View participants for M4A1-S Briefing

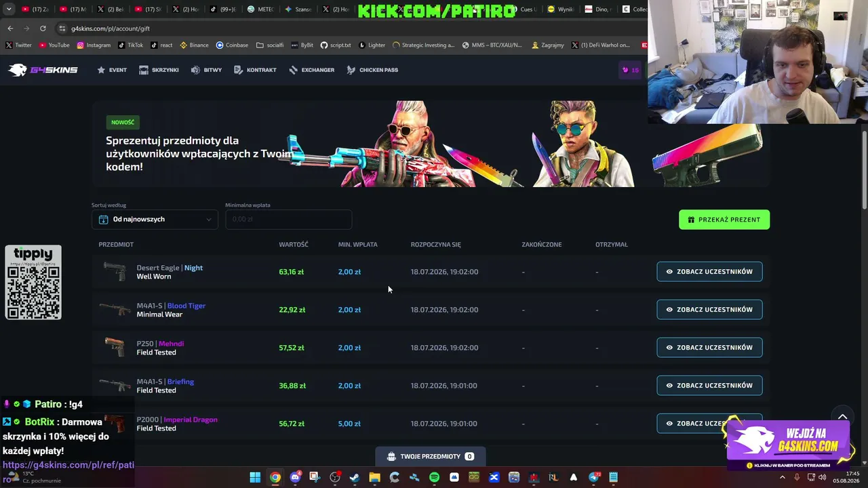tap(709, 386)
